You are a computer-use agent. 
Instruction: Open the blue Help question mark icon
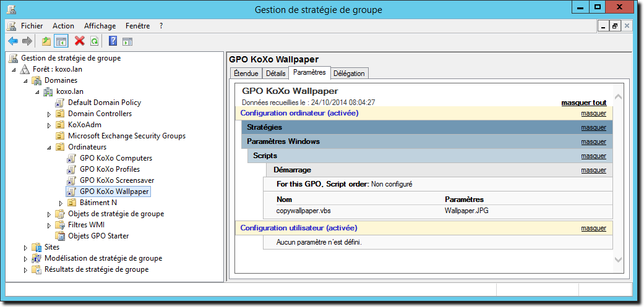pyautogui.click(x=113, y=41)
